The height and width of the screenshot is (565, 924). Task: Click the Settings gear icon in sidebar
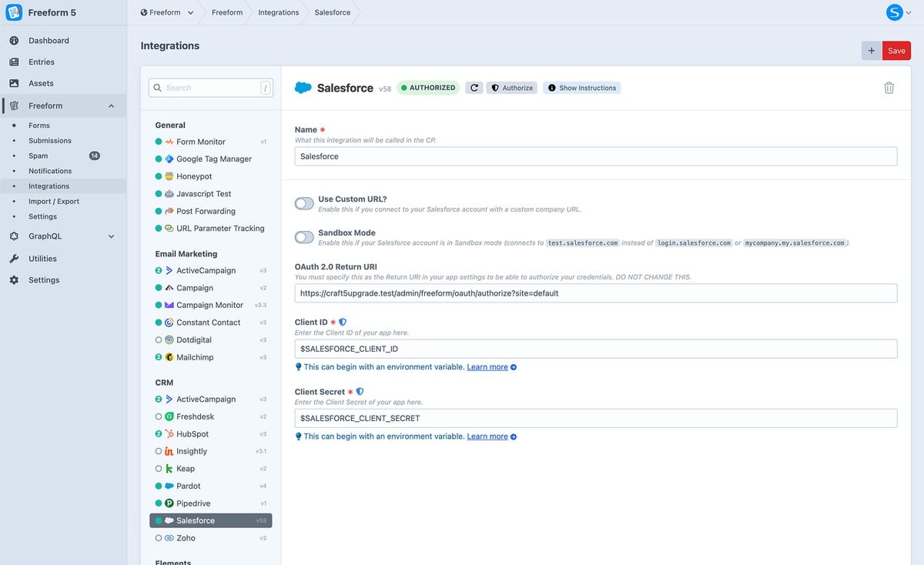(14, 280)
